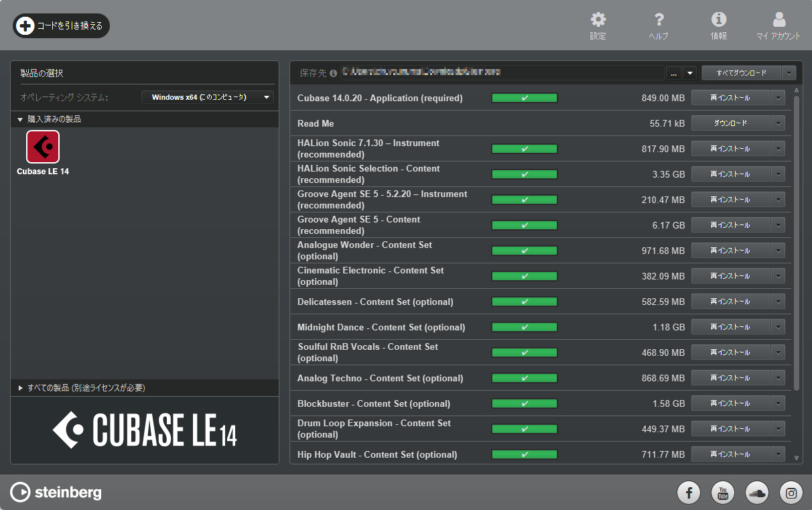This screenshot has height=510, width=812.
Task: Reinstall HALion Sonic Selection Content
Action: coord(731,174)
